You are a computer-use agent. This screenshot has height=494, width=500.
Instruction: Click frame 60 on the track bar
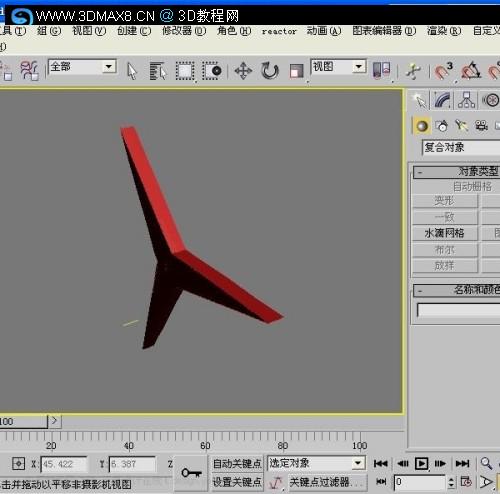click(x=205, y=445)
